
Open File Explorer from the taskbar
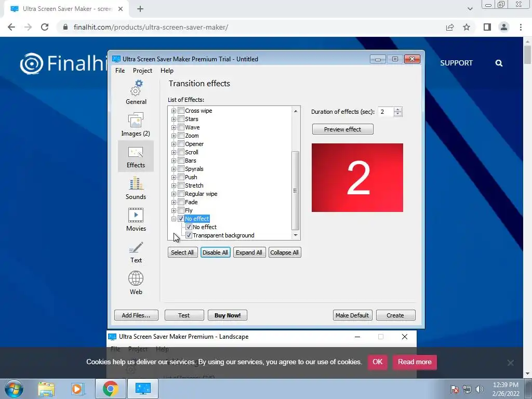pyautogui.click(x=46, y=389)
